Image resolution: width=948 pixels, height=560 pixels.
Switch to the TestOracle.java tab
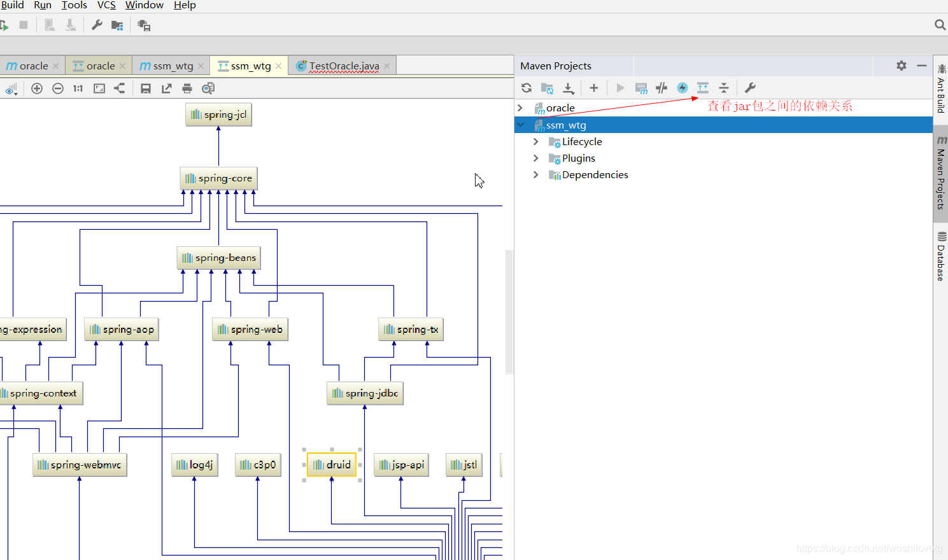tap(344, 66)
